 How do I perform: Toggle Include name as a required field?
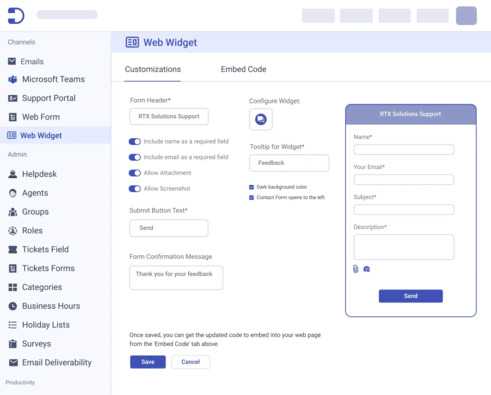[x=135, y=142]
